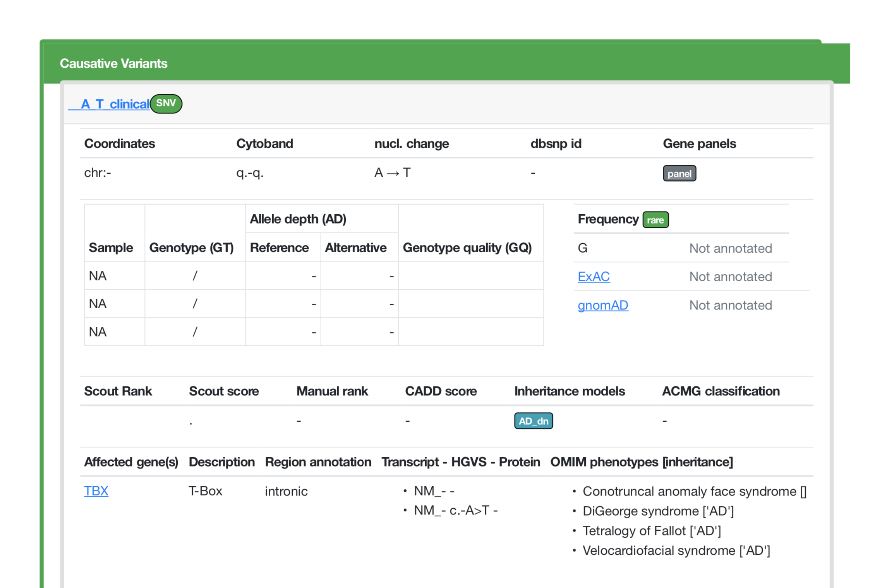Select the intronic region annotation cell
The height and width of the screenshot is (588, 875).
coord(286,491)
